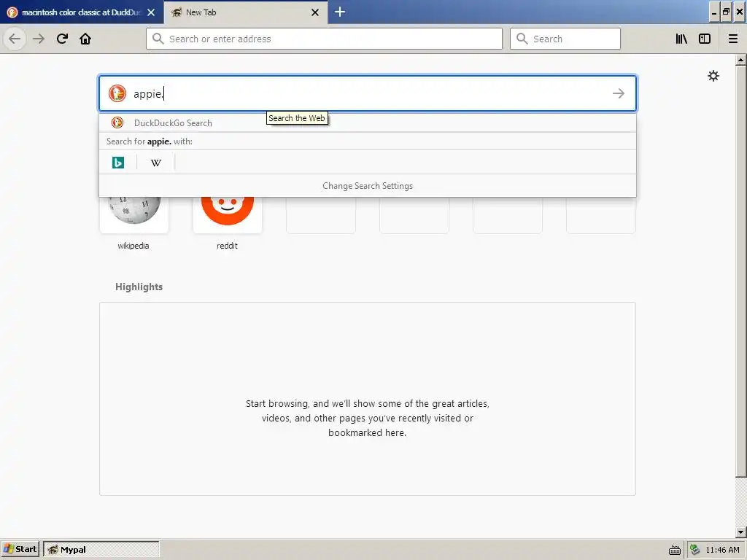Viewport: 747px width, 560px height.
Task: Open the hamburger application menu
Action: [x=733, y=39]
